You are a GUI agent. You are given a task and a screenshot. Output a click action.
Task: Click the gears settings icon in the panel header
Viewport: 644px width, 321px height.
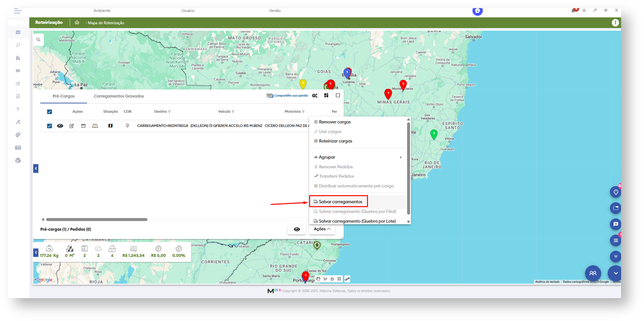click(315, 95)
